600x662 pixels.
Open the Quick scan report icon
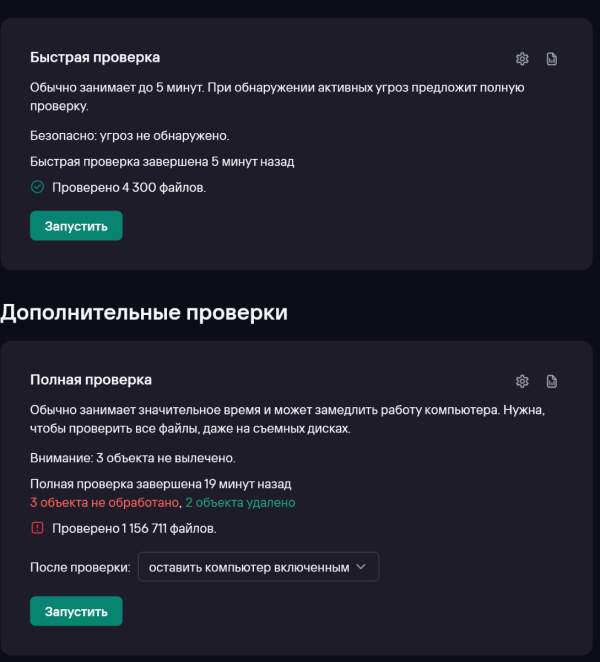pos(552,59)
